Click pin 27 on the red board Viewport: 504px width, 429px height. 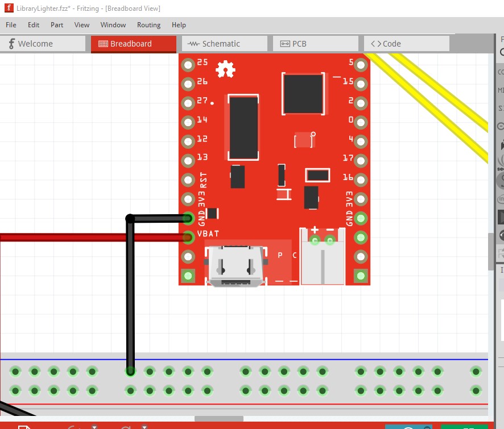click(x=188, y=103)
